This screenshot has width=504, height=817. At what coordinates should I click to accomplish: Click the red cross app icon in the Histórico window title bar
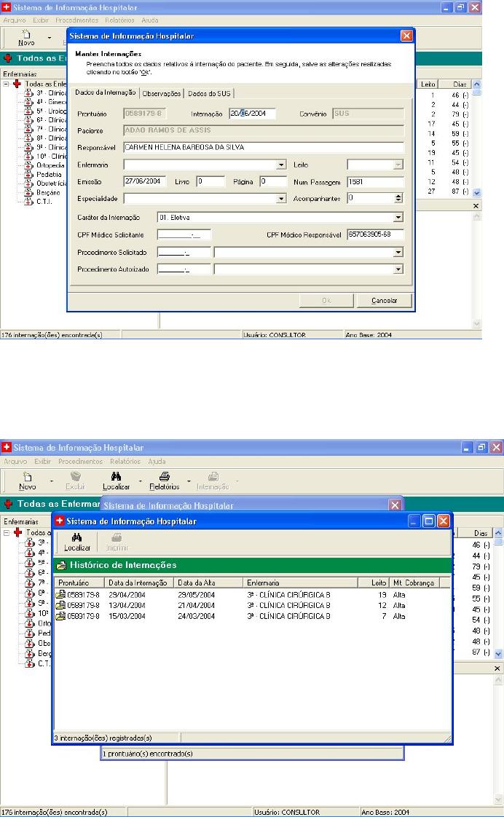tap(60, 521)
